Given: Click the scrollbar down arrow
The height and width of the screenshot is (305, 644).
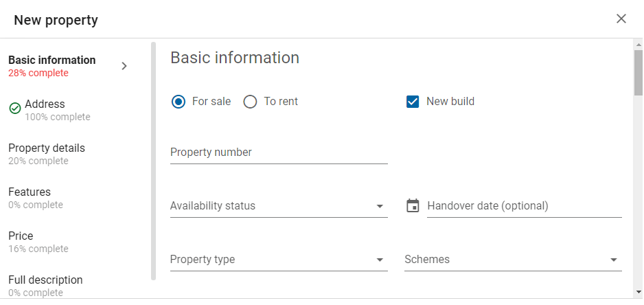Looking at the screenshot, I should (x=639, y=292).
